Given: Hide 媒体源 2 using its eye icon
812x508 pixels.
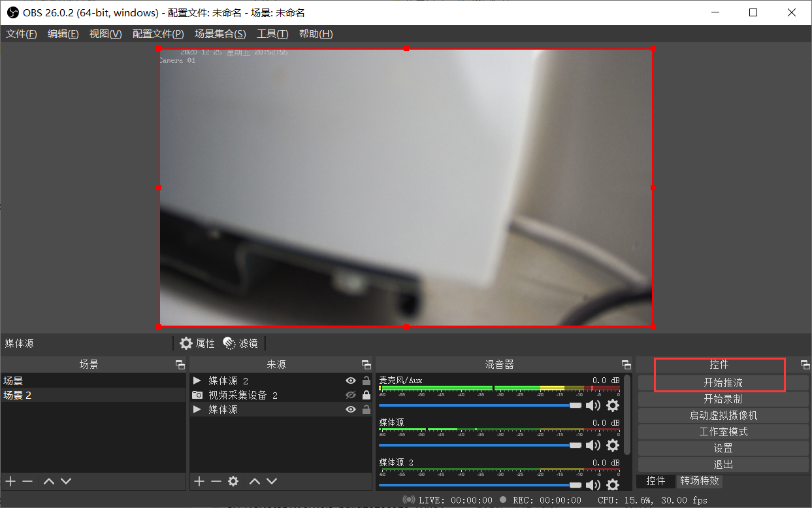Looking at the screenshot, I should tap(351, 381).
